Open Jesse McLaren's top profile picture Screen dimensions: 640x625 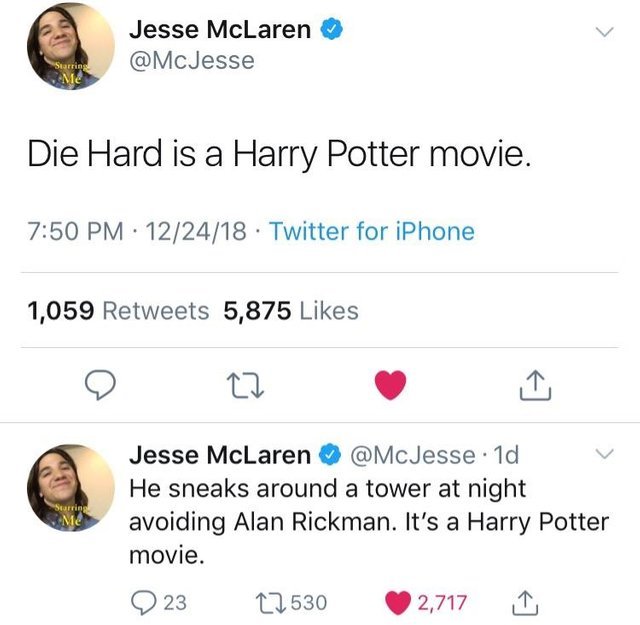tap(71, 46)
